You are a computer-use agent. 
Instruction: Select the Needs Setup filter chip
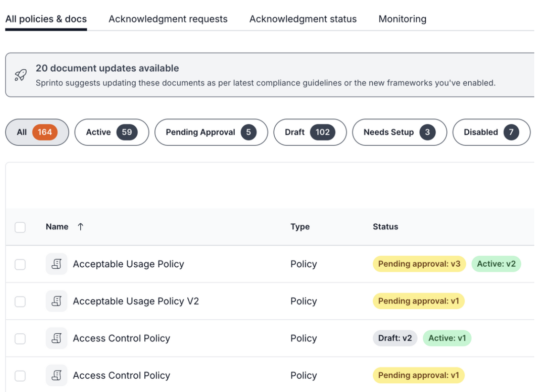(x=399, y=132)
